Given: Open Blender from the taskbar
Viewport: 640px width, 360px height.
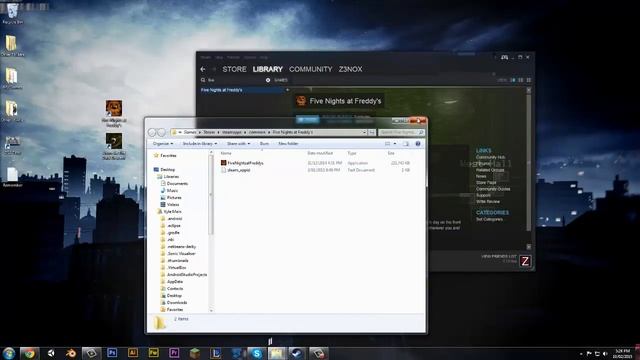Looking at the screenshot, I should (71, 353).
